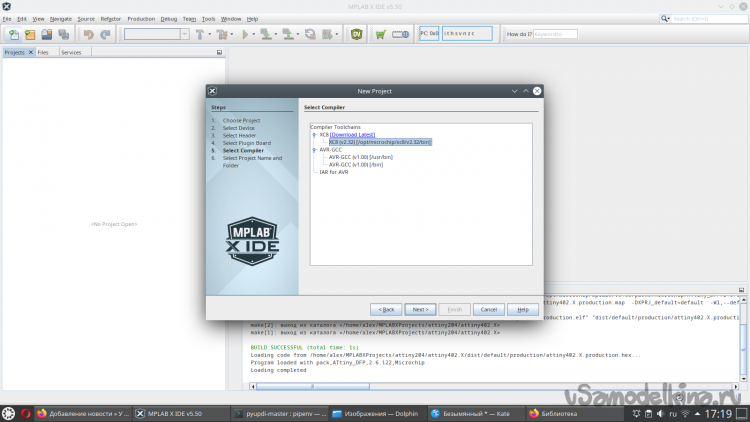Switch to the Services tab
Viewport: 750px width, 422px height.
[x=71, y=52]
